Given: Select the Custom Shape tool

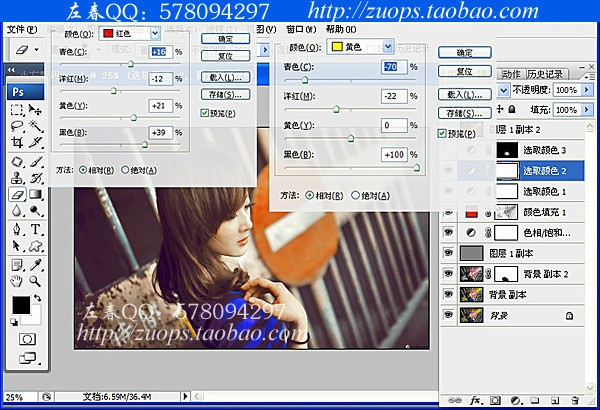Looking at the screenshot, I should click(x=36, y=245).
